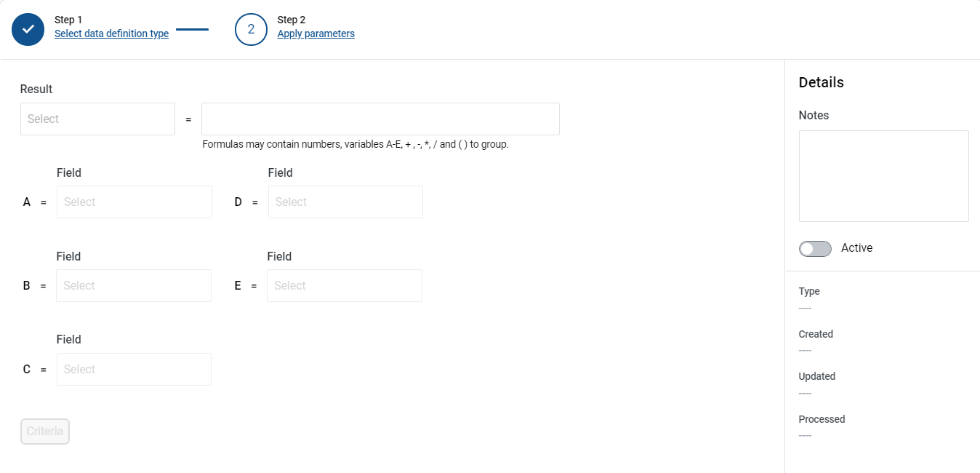
Task: Click the "Select data definition type" link
Action: point(112,33)
